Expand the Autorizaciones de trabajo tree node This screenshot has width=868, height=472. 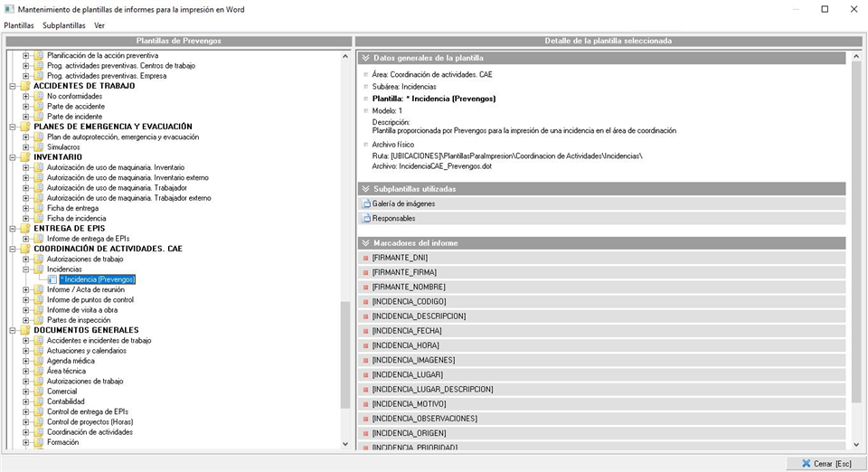(26, 259)
